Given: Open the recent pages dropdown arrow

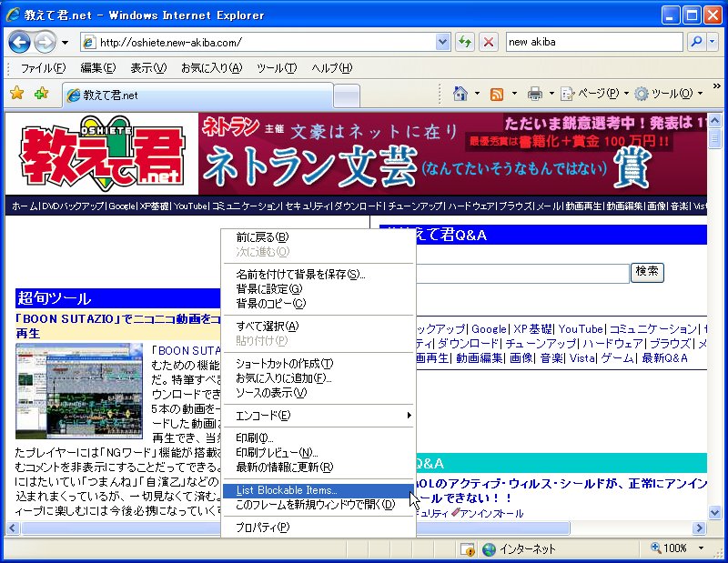Looking at the screenshot, I should 65,43.
